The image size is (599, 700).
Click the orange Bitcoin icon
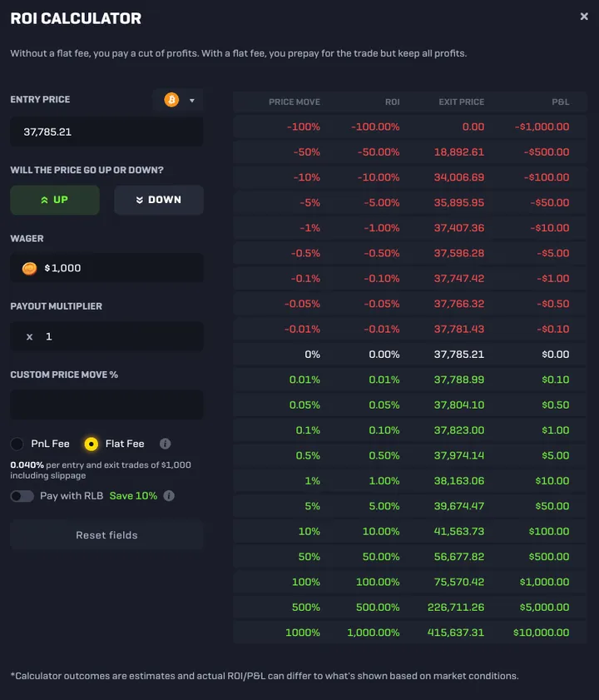[x=171, y=101]
